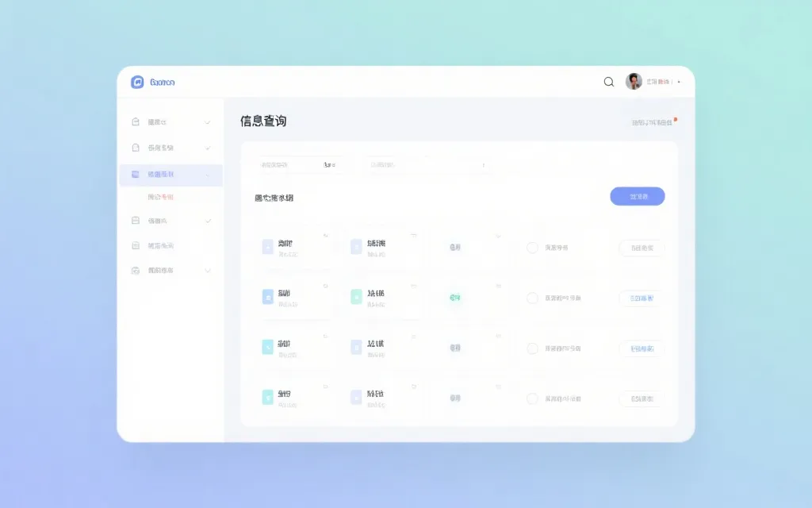Open the user account dropdown next to the avatar
Screen dimensions: 812x508
pyautogui.click(x=678, y=82)
